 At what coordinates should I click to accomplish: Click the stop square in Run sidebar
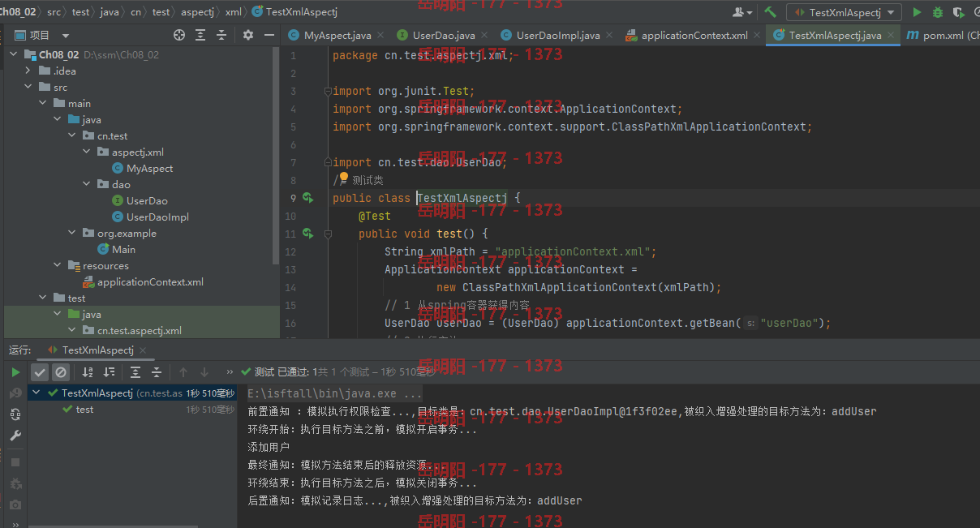point(15,461)
